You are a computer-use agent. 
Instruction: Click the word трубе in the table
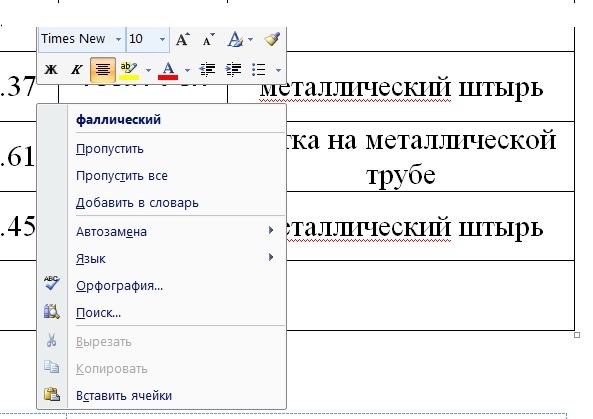pos(401,175)
